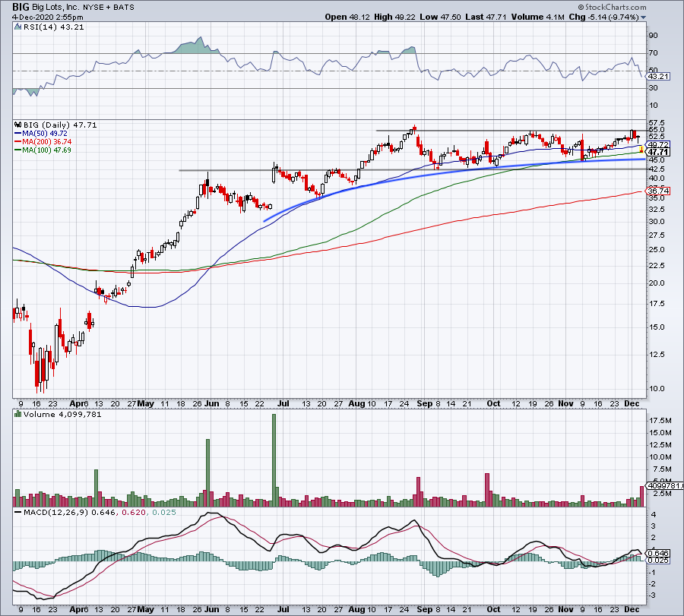Click the Big Lots, Inc. company name
684x616 pixels.
click(x=55, y=7)
